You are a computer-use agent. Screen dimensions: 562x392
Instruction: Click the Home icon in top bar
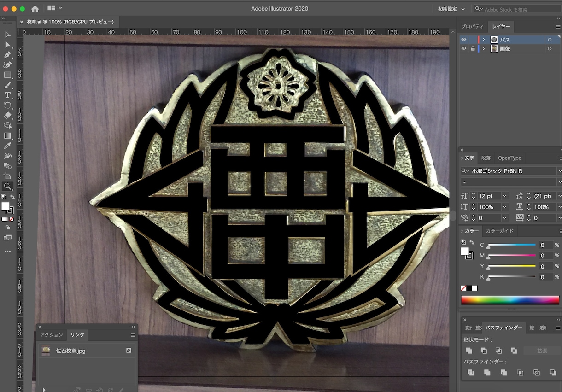point(35,9)
